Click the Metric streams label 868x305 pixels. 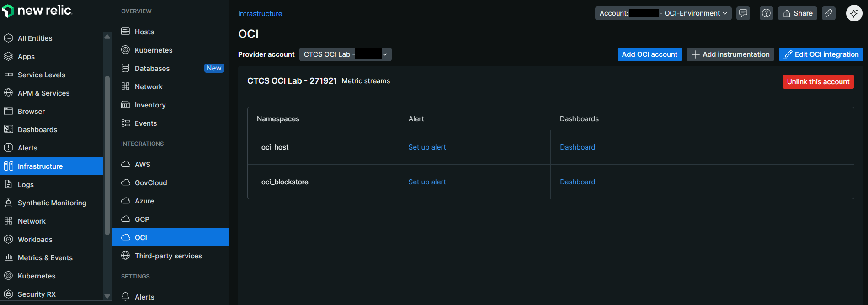366,81
